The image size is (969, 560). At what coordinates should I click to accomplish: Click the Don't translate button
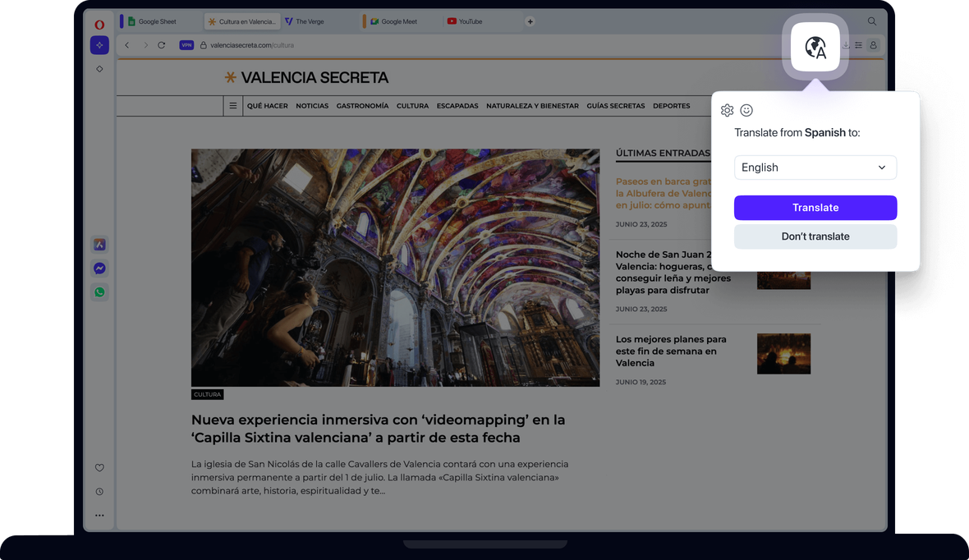tap(815, 236)
